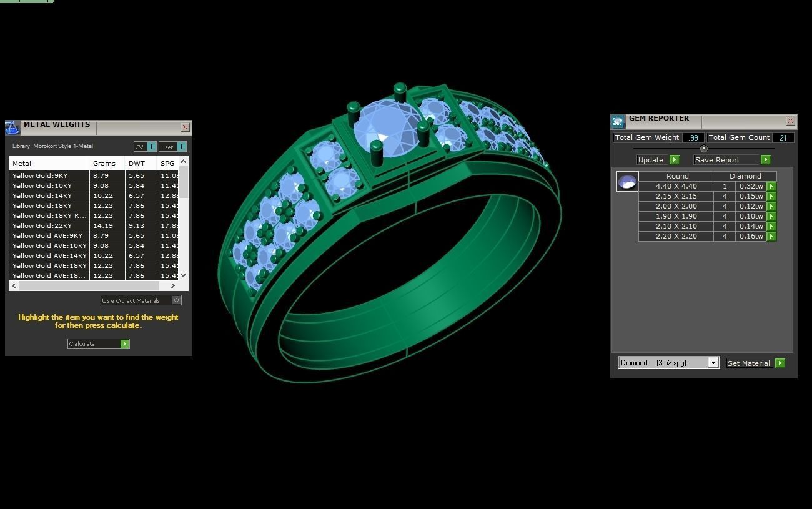This screenshot has height=509, width=812.
Task: Select the Yellow Gold:18KY R... row
Action: tap(94, 215)
